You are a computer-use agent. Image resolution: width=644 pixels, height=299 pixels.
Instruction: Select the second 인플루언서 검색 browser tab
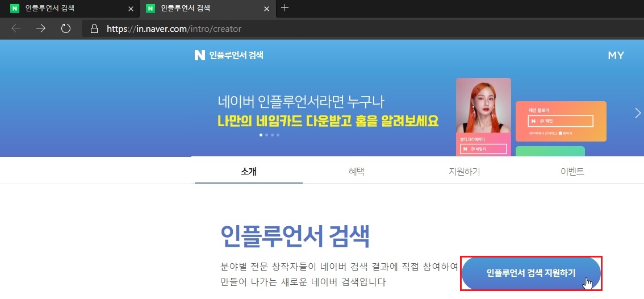coord(208,8)
